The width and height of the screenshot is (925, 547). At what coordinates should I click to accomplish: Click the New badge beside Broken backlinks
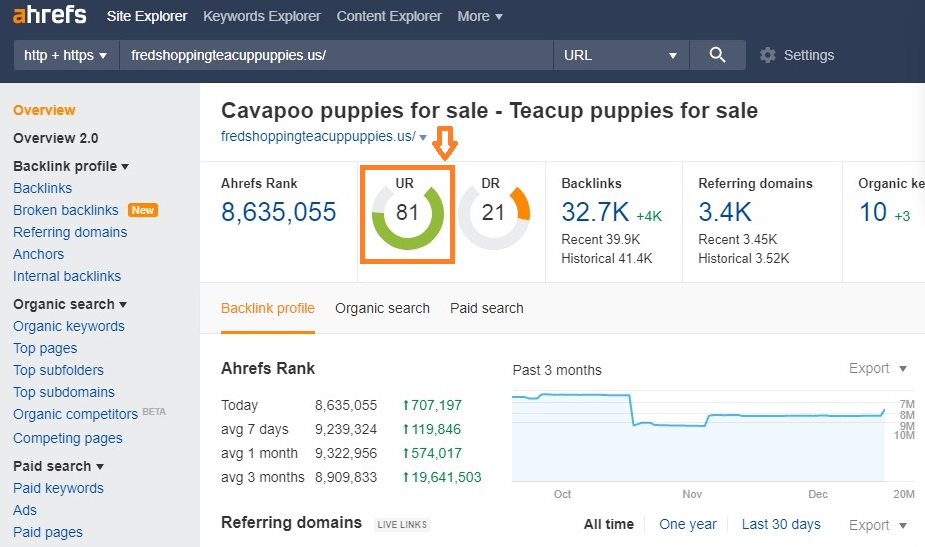[143, 210]
